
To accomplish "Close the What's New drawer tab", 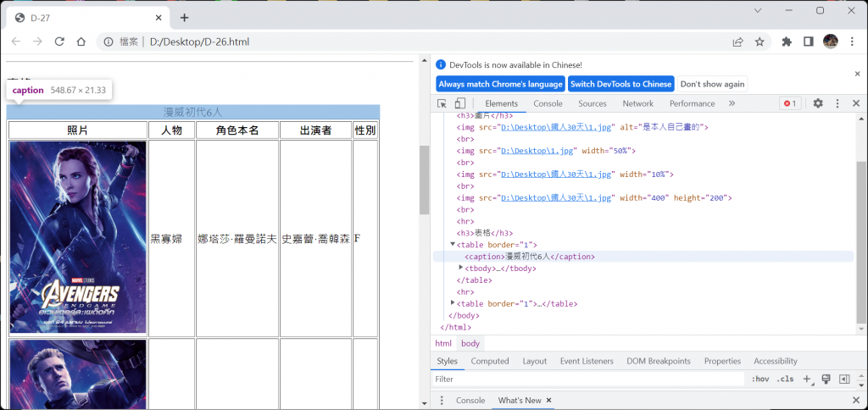I will pos(548,400).
